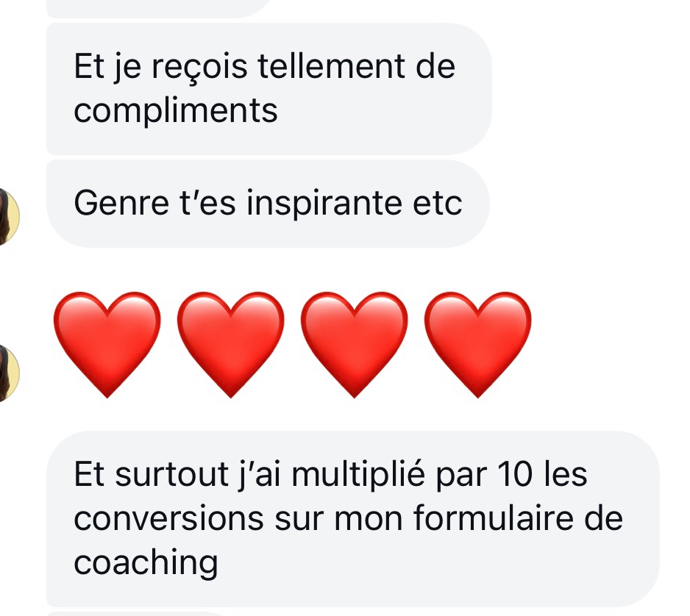Select the 'Genre t'es inspirante etc' bubble

point(268,204)
